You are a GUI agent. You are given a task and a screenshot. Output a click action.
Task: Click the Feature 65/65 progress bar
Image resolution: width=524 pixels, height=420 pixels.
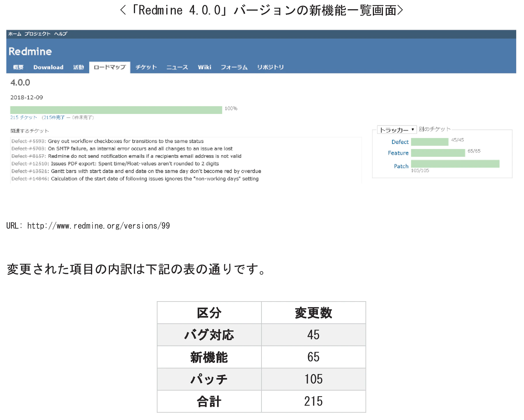[438, 153]
